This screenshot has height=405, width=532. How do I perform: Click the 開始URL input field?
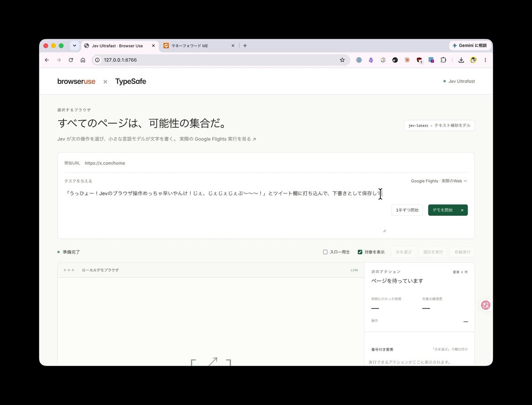coord(276,163)
